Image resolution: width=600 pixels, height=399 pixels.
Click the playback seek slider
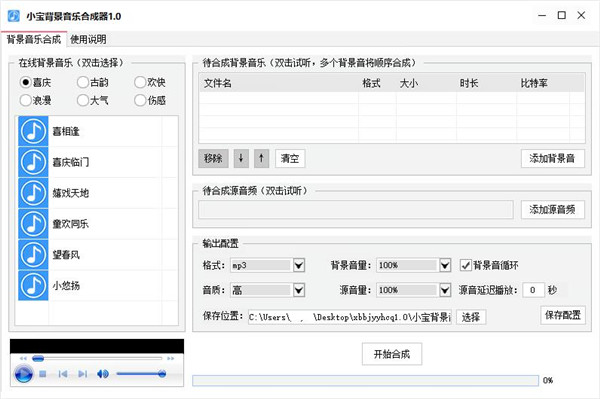pos(97,358)
